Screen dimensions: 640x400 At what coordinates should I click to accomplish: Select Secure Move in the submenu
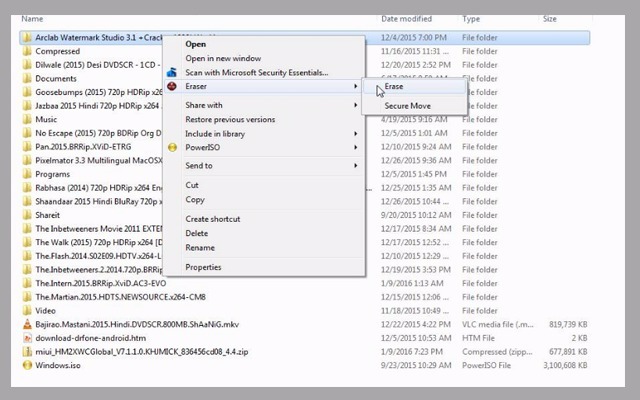pos(407,105)
